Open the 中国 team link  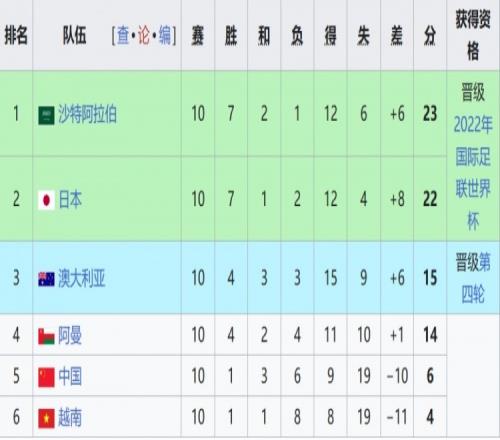[x=70, y=376]
